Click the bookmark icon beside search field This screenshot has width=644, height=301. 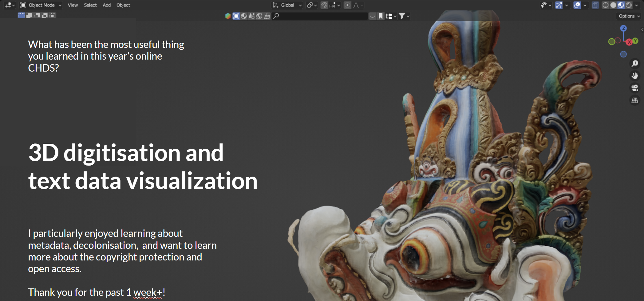pos(381,16)
